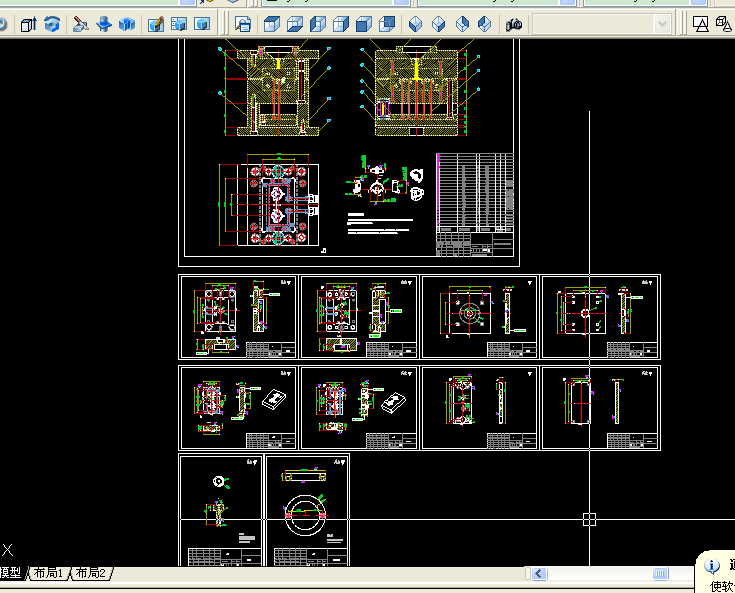This screenshot has width=735, height=593.
Task: Switch to the 布局1 layout tab
Action: coord(48,573)
